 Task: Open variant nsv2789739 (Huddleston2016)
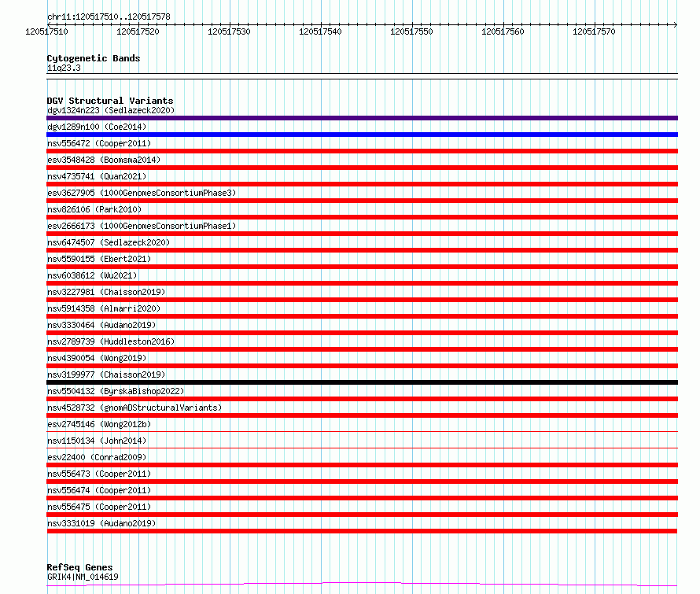(x=111, y=341)
